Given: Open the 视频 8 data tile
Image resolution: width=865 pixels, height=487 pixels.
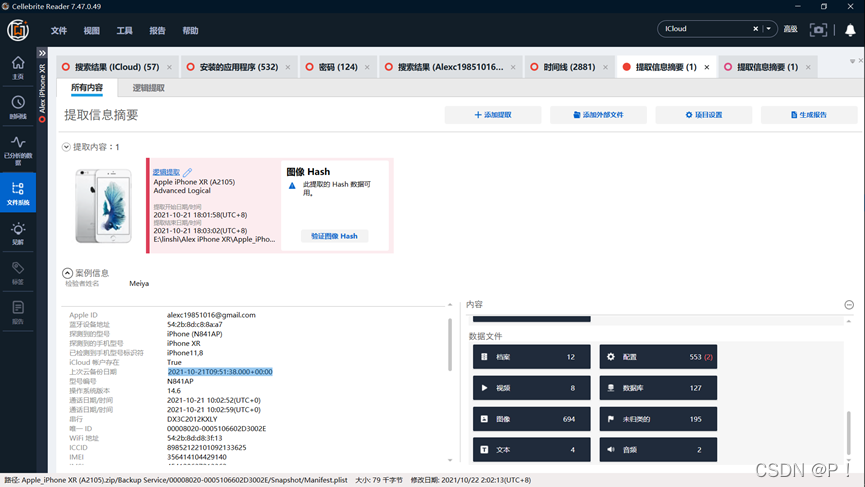Looking at the screenshot, I should point(531,388).
